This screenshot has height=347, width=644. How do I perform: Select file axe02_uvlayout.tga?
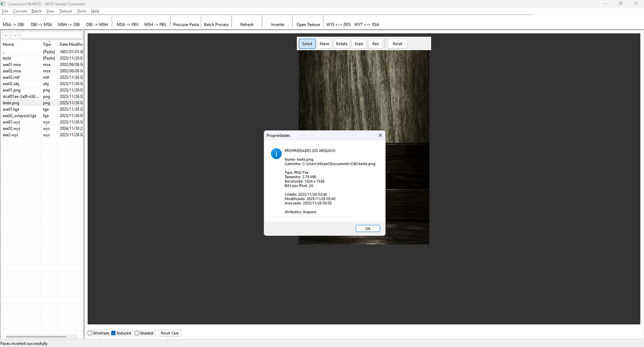[42, 116]
